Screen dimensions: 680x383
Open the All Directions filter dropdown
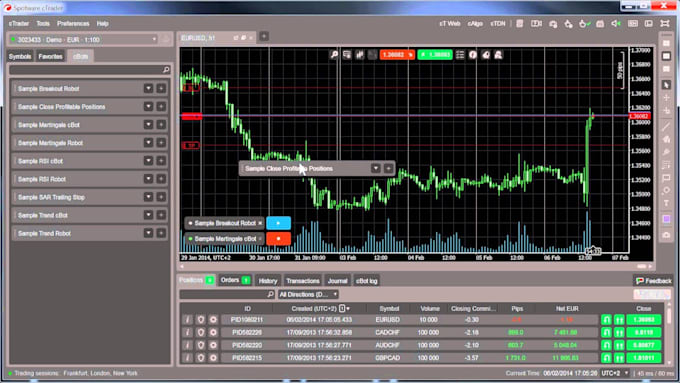point(308,295)
